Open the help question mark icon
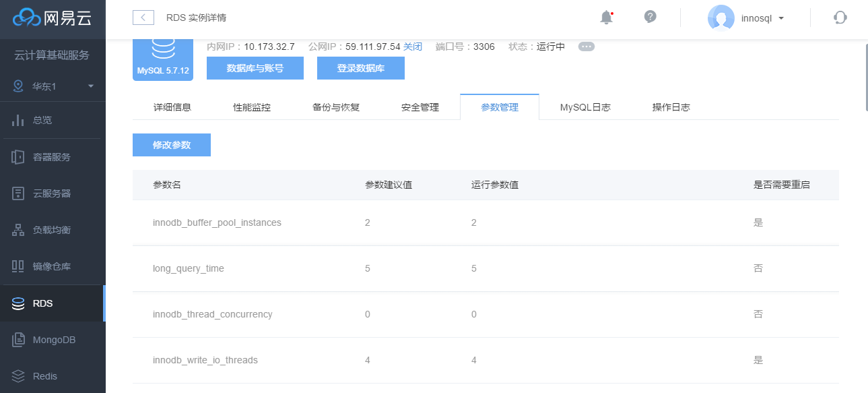868x393 pixels. click(649, 18)
